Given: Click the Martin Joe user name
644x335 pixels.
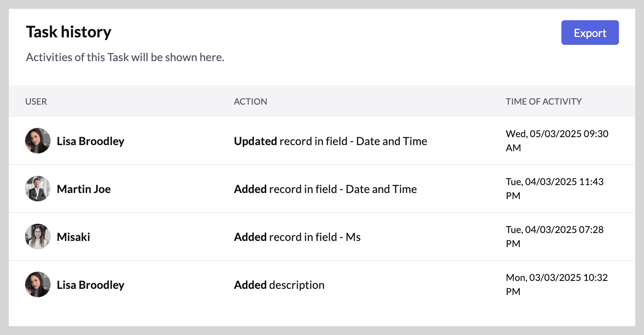Looking at the screenshot, I should [83, 189].
